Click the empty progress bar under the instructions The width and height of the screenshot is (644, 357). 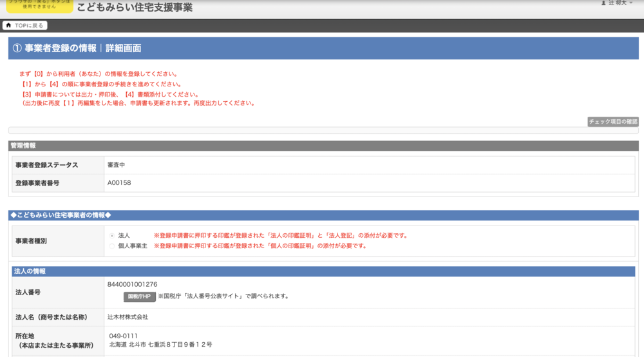[x=323, y=131]
